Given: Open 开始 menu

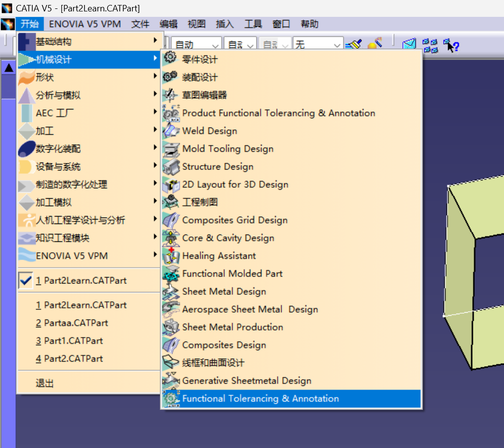Looking at the screenshot, I should tap(30, 24).
